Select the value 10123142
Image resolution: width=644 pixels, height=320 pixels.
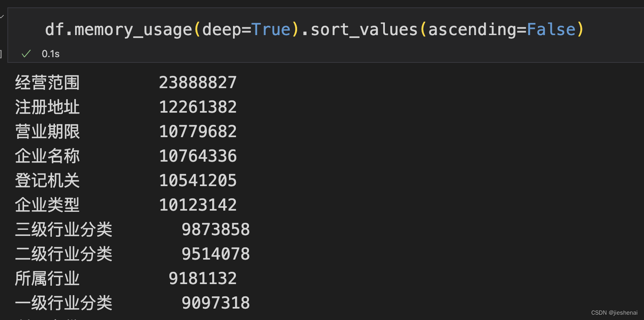point(198,205)
